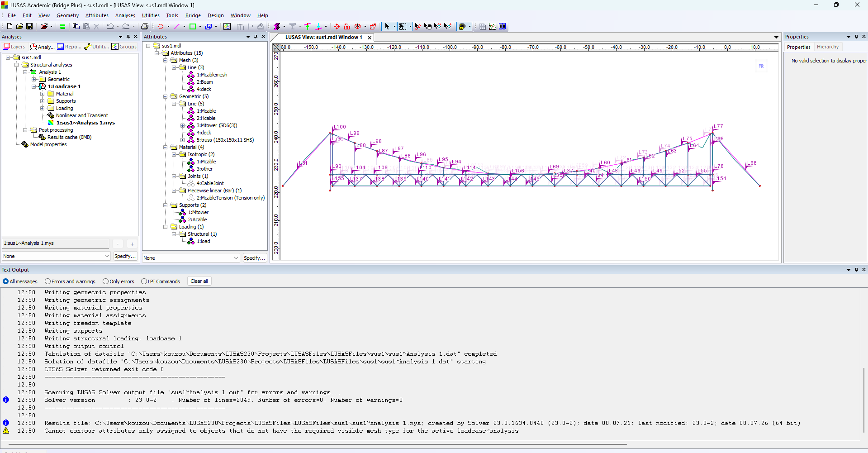Click the red resize-to-fit view icon
The width and height of the screenshot is (868, 453).
(373, 27)
